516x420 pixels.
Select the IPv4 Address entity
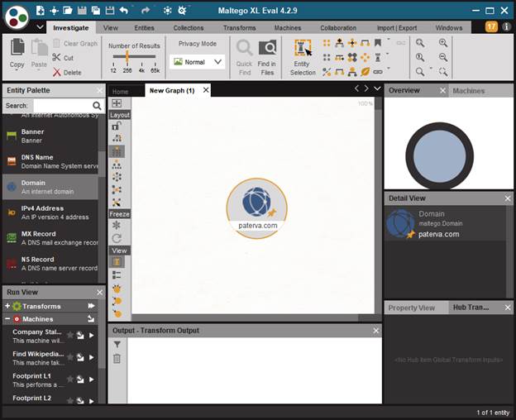point(50,212)
